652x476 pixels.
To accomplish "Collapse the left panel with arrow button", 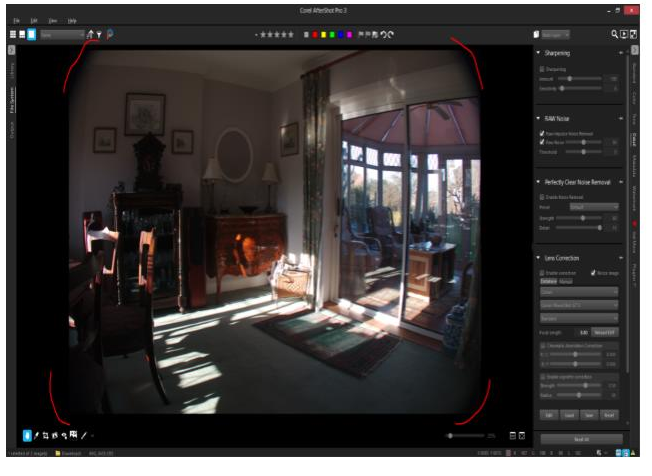I will (11, 50).
